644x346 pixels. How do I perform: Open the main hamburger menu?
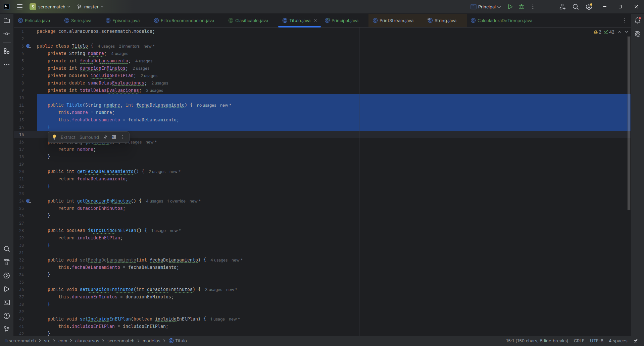coord(20,7)
